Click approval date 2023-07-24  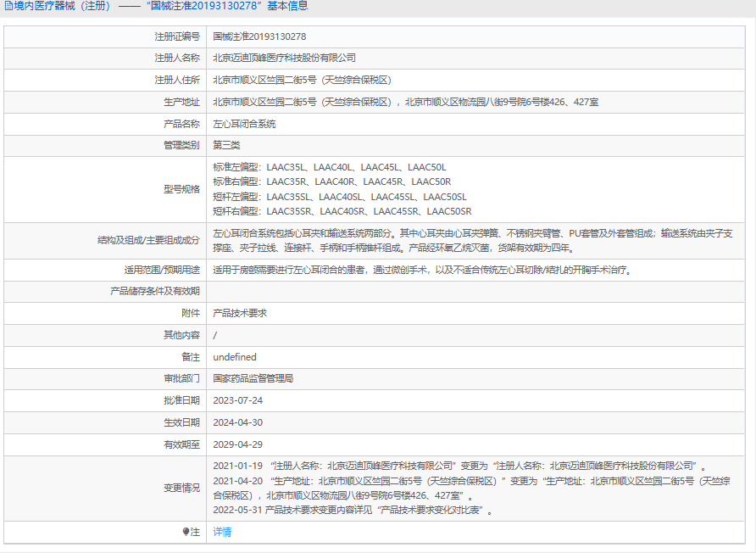click(x=237, y=400)
